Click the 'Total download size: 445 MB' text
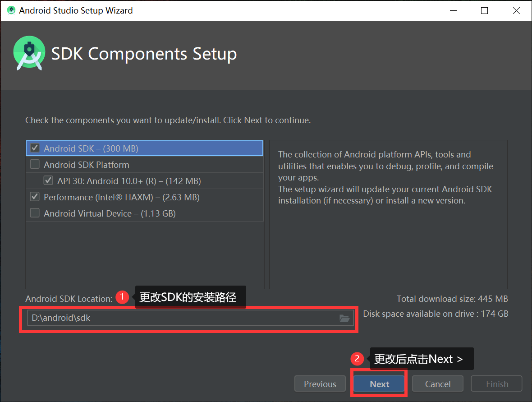The image size is (532, 402). pyautogui.click(x=452, y=299)
